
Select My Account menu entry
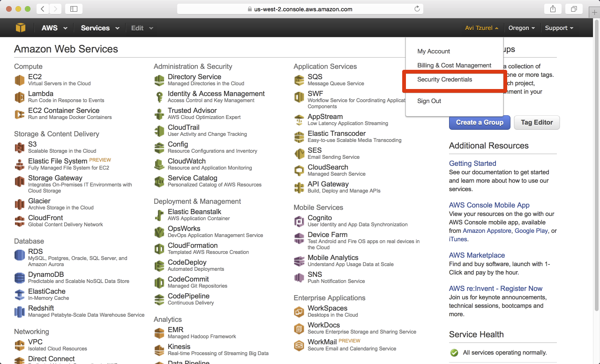[434, 52]
